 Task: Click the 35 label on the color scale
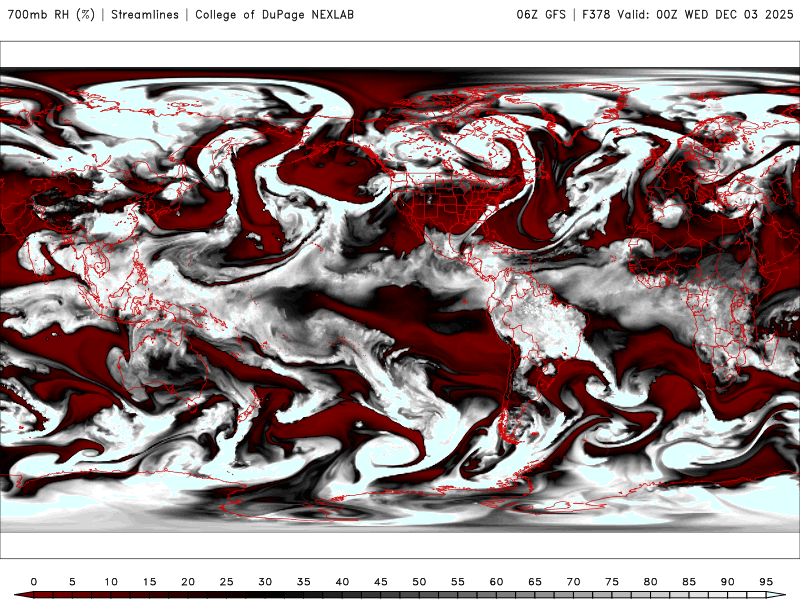[x=304, y=582]
